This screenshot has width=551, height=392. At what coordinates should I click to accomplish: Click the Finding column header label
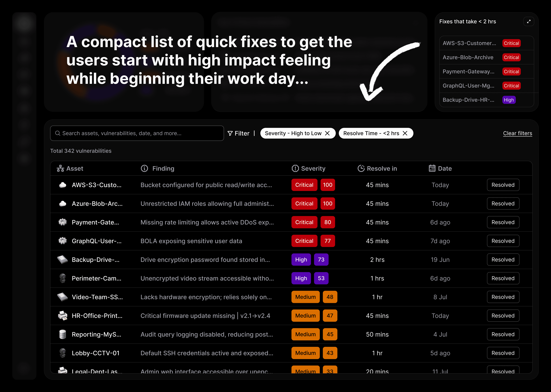point(163,168)
